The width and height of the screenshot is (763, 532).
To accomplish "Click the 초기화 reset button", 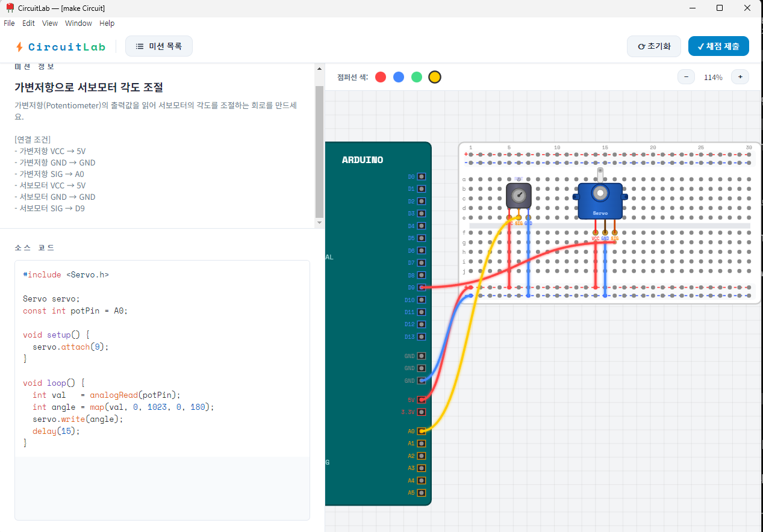I will coord(654,46).
